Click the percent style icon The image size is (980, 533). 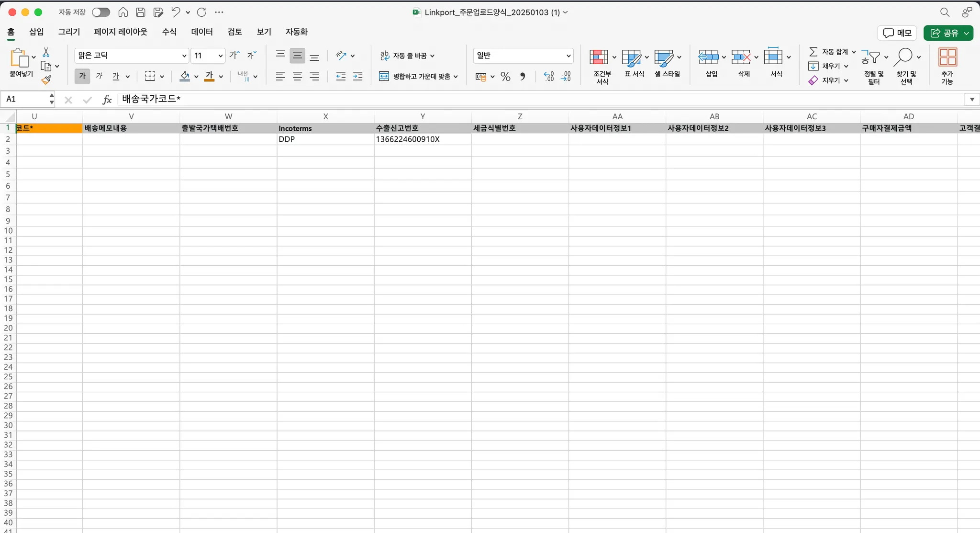505,77
